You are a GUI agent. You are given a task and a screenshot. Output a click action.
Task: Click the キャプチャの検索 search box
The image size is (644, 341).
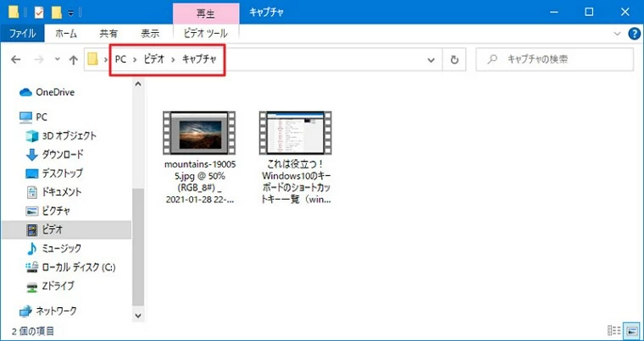pyautogui.click(x=554, y=60)
